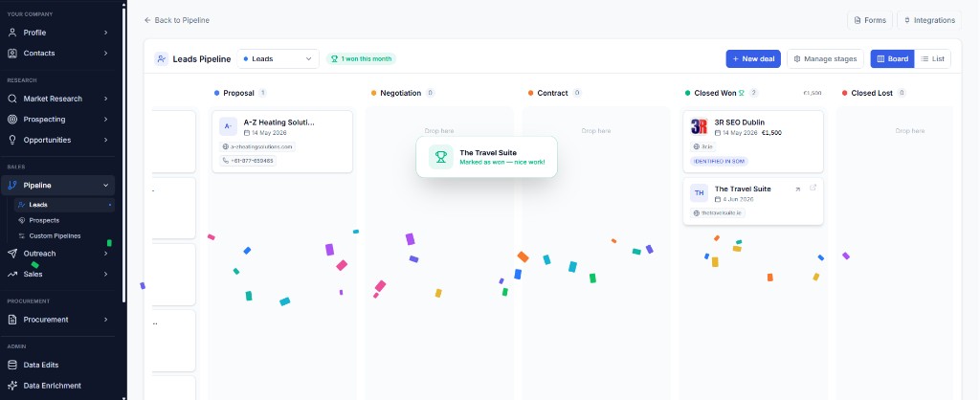Open the 3R SEO Dublin deal card
This screenshot has height=400, width=980.
[753, 142]
